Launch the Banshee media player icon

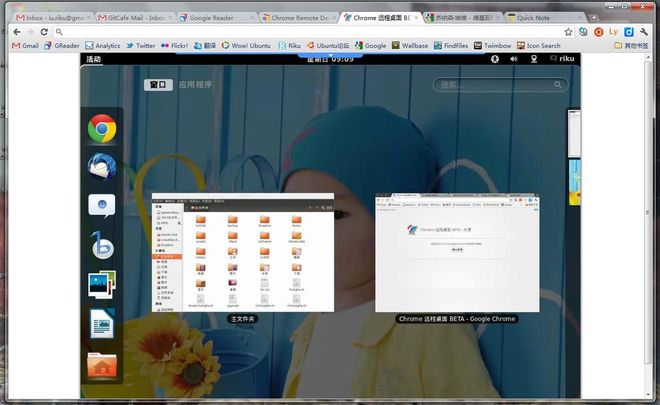[101, 245]
